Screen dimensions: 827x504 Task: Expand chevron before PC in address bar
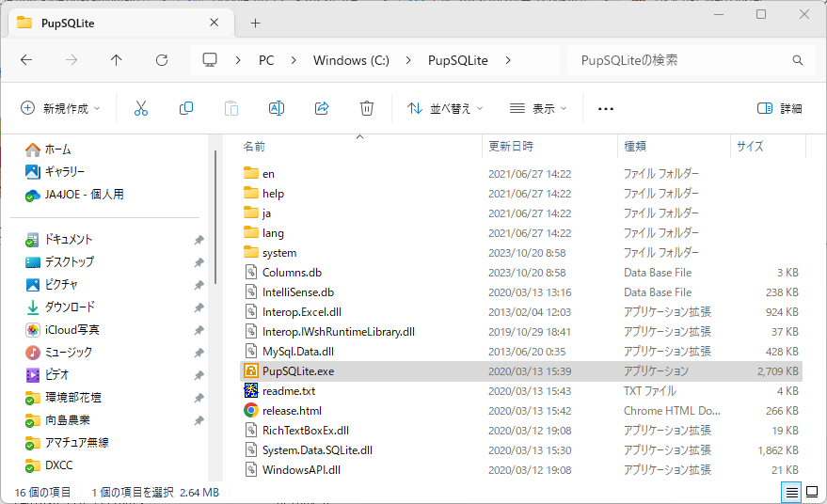pos(238,60)
